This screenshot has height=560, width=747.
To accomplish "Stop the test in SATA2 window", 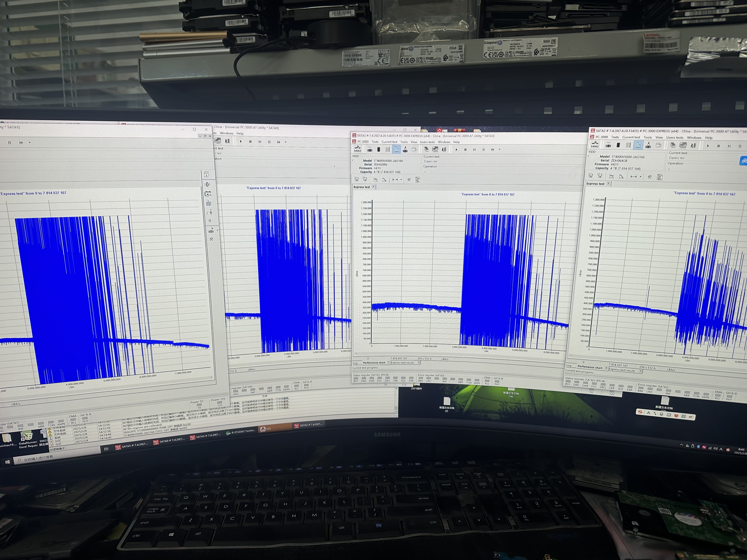I will [x=718, y=146].
